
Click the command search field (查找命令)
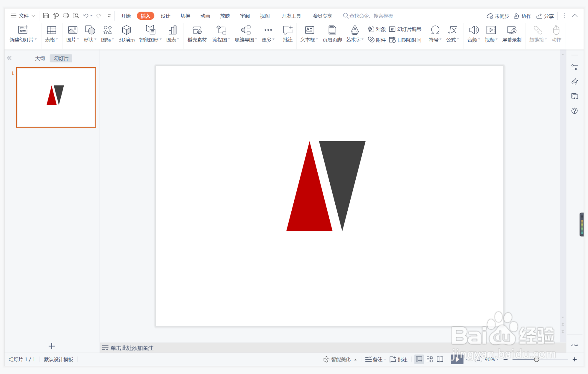[x=368, y=16]
